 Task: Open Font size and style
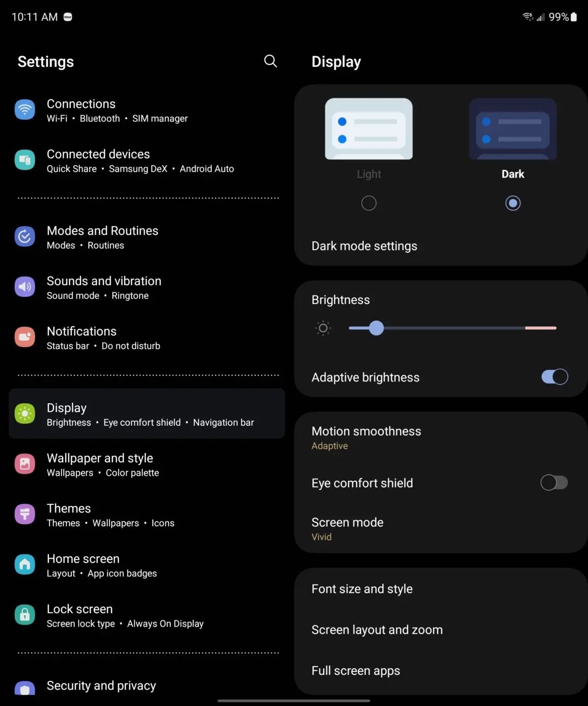[x=441, y=589]
